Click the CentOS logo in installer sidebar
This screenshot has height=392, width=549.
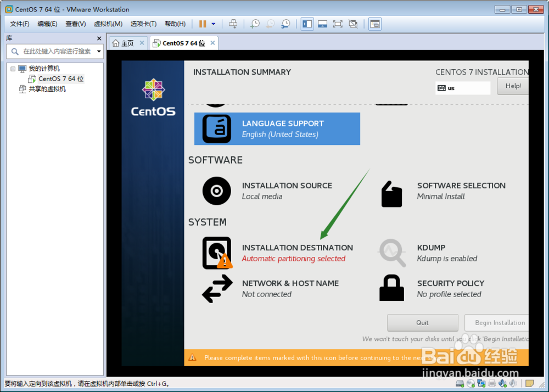pos(153,98)
